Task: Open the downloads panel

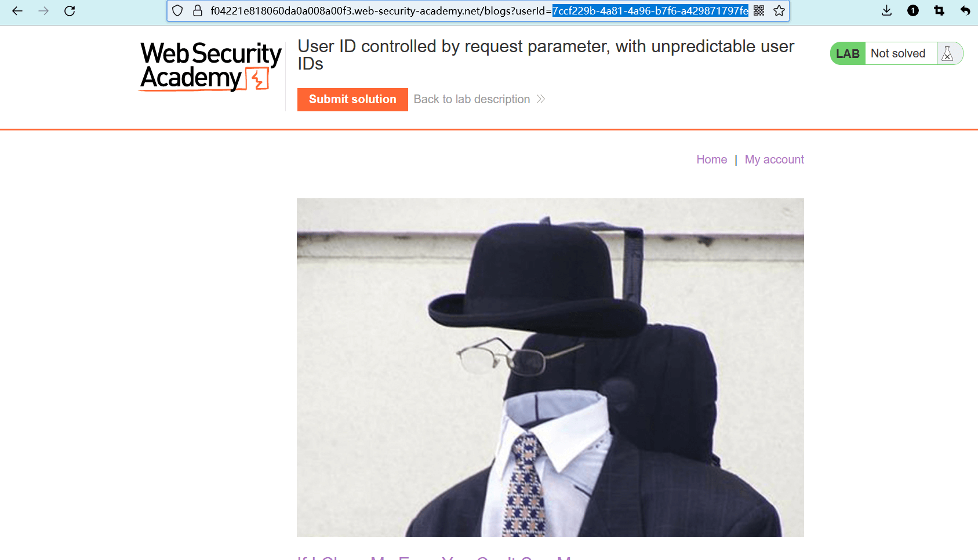Action: coord(886,10)
